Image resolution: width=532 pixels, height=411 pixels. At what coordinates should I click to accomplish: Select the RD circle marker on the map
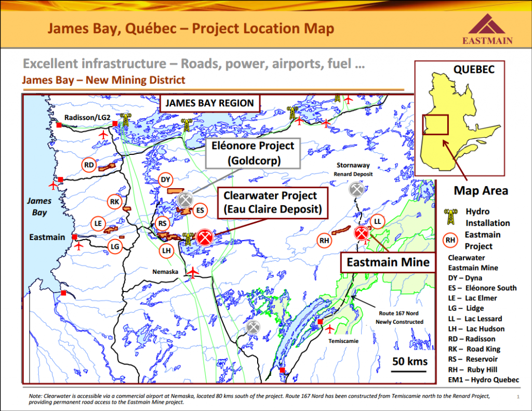tap(89, 165)
